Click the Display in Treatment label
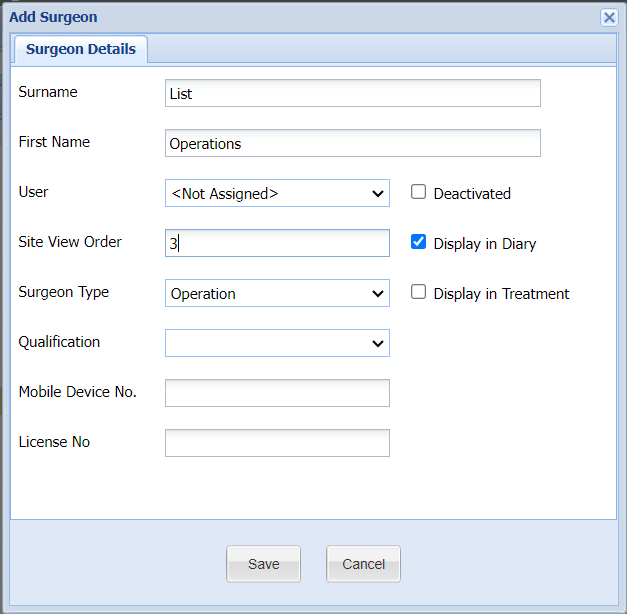Viewport: 627px width, 614px height. pyautogui.click(x=501, y=294)
